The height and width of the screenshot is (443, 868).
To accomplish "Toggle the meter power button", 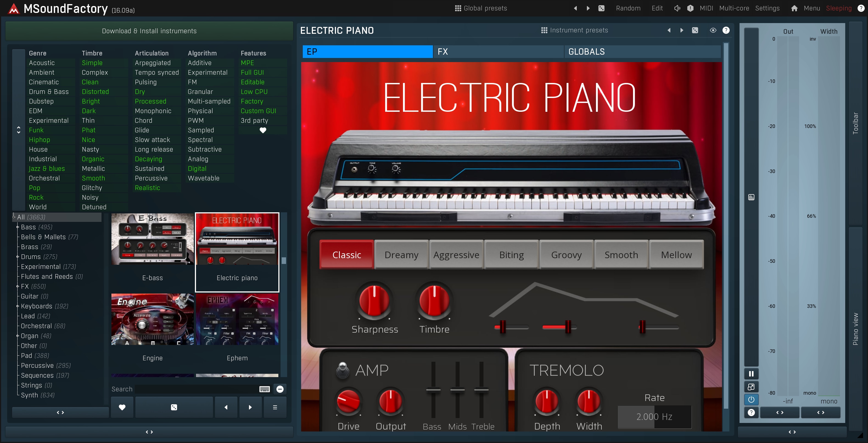I will [751, 400].
